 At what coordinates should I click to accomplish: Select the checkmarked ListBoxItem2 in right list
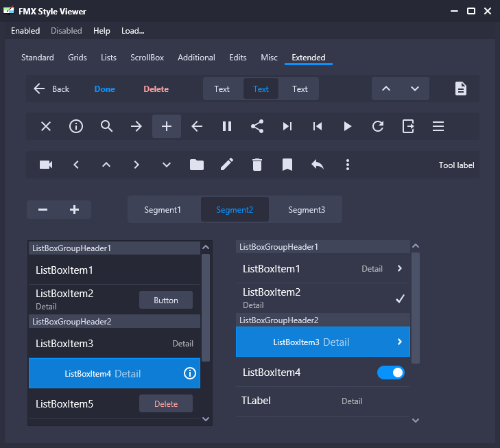pos(323,298)
